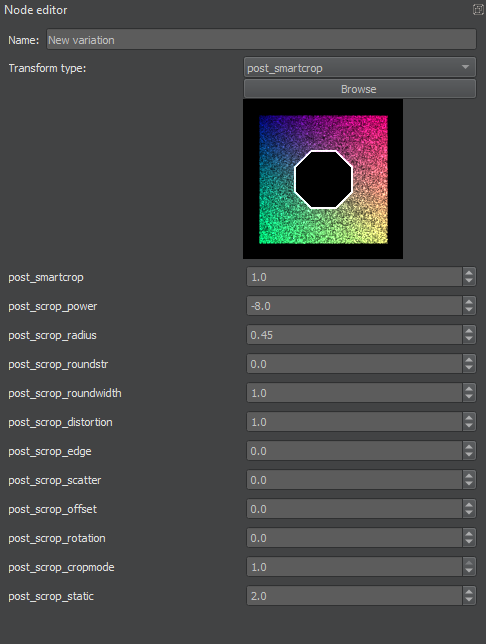Click the post_scrop_offset value field
This screenshot has width=486, height=644.
pyautogui.click(x=355, y=509)
